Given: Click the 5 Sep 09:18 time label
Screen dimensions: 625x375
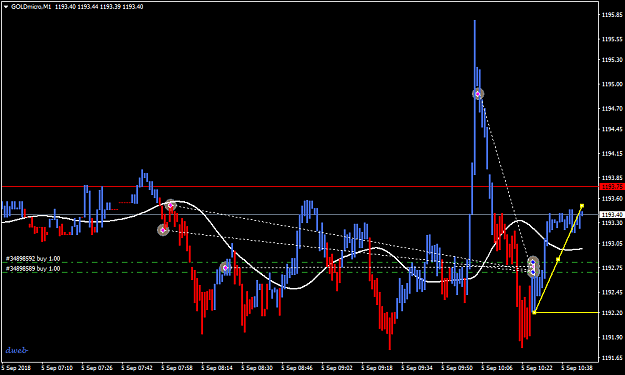Looking at the screenshot, I should [377, 368].
